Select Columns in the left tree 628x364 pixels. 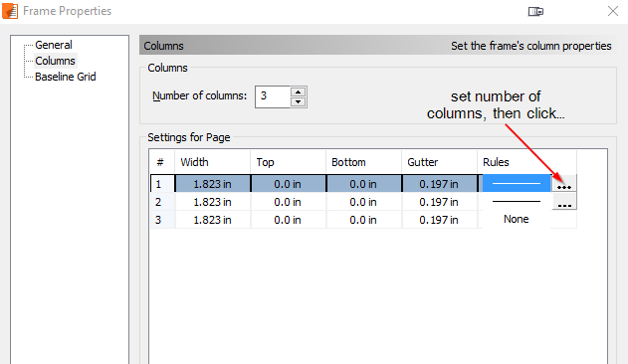pyautogui.click(x=56, y=61)
